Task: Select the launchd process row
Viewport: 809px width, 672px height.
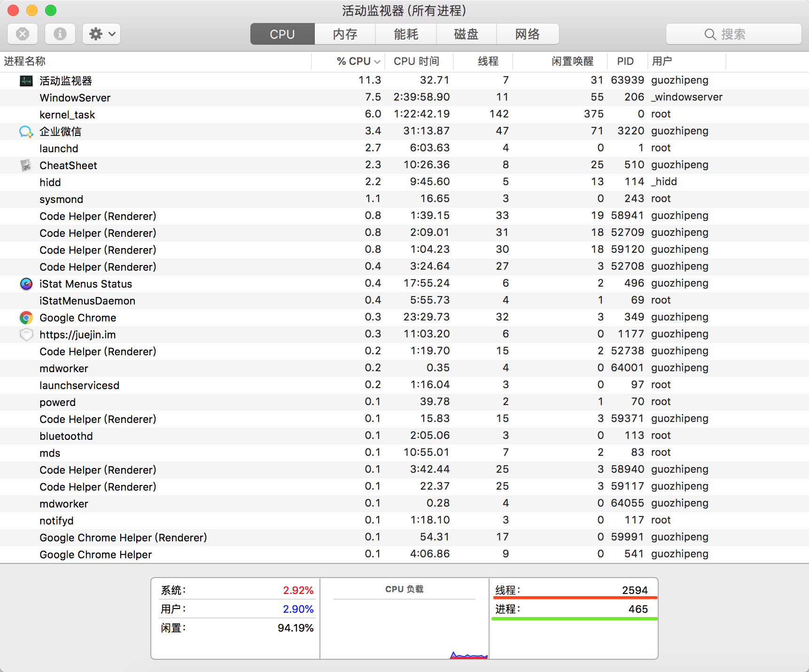Action: coord(404,148)
